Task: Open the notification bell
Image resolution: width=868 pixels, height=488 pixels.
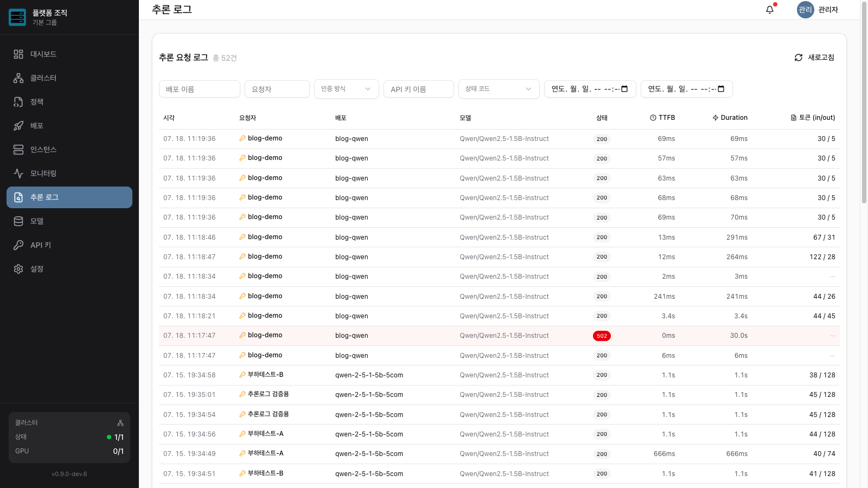Action: pyautogui.click(x=770, y=10)
